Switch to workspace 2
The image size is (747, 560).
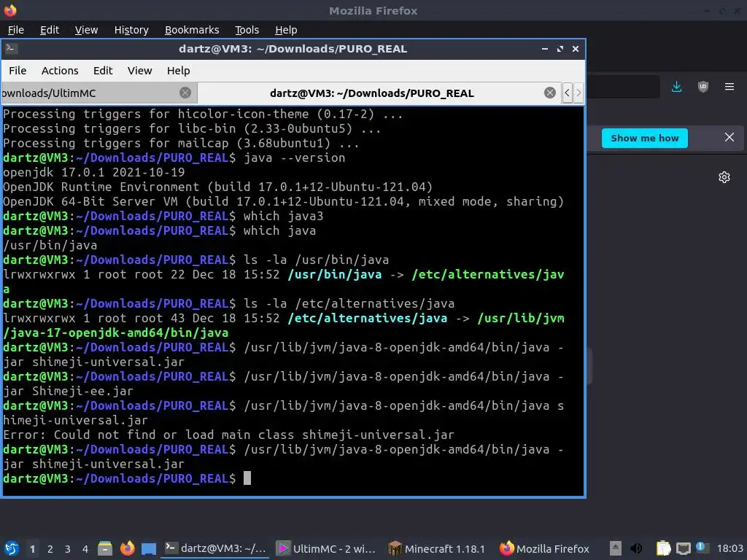click(x=50, y=548)
